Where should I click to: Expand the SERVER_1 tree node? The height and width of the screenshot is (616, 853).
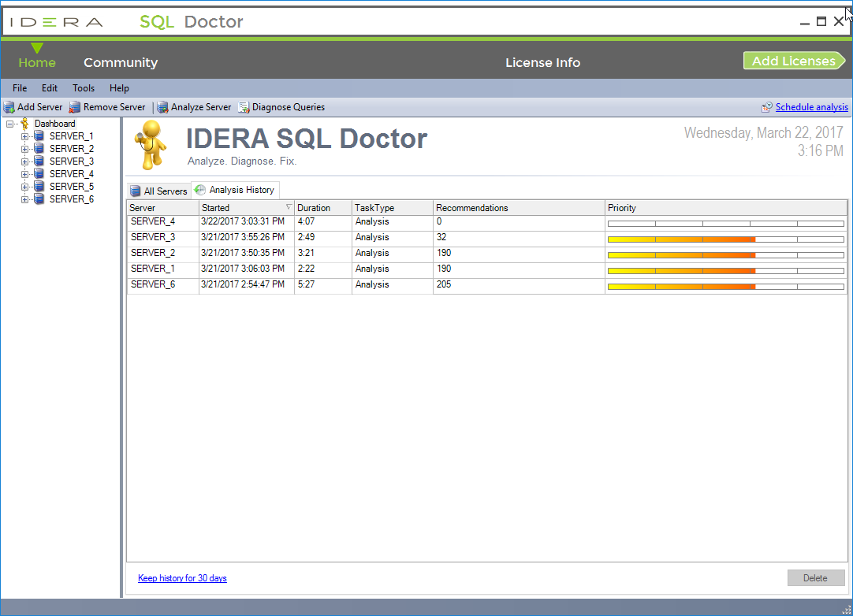[x=24, y=136]
